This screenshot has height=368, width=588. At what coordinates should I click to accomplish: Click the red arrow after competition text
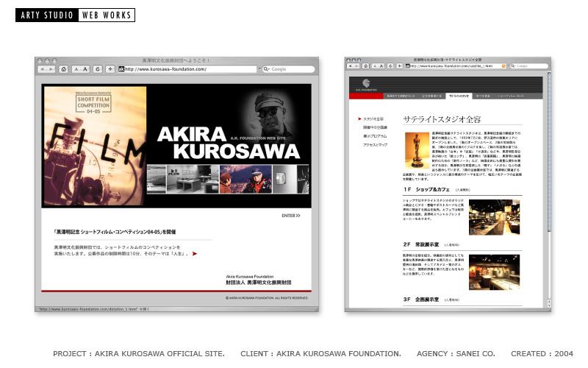(x=195, y=254)
